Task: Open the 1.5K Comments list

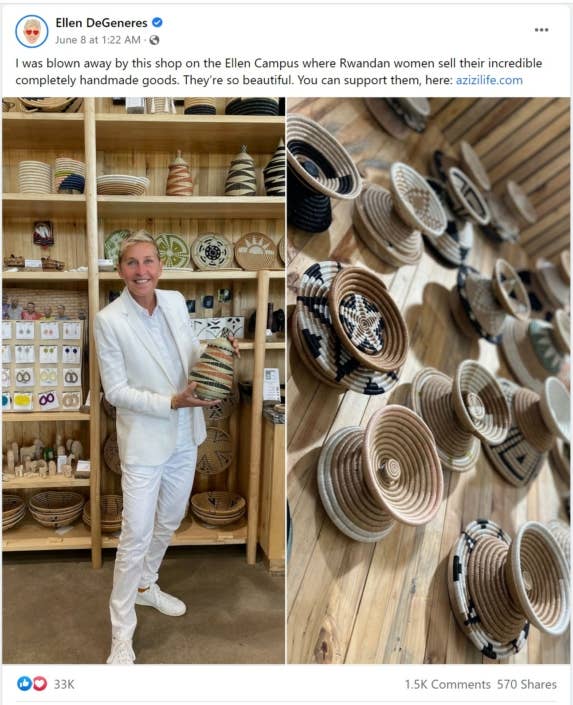Action: pos(448,684)
